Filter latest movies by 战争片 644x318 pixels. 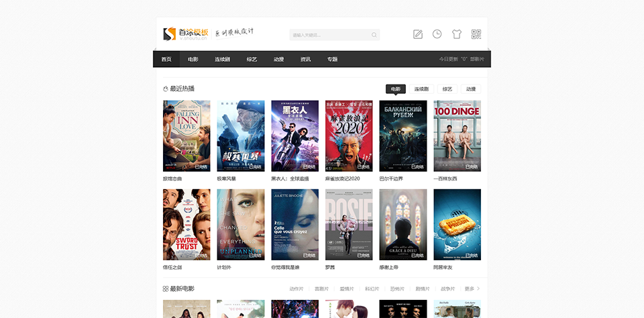[447, 289]
